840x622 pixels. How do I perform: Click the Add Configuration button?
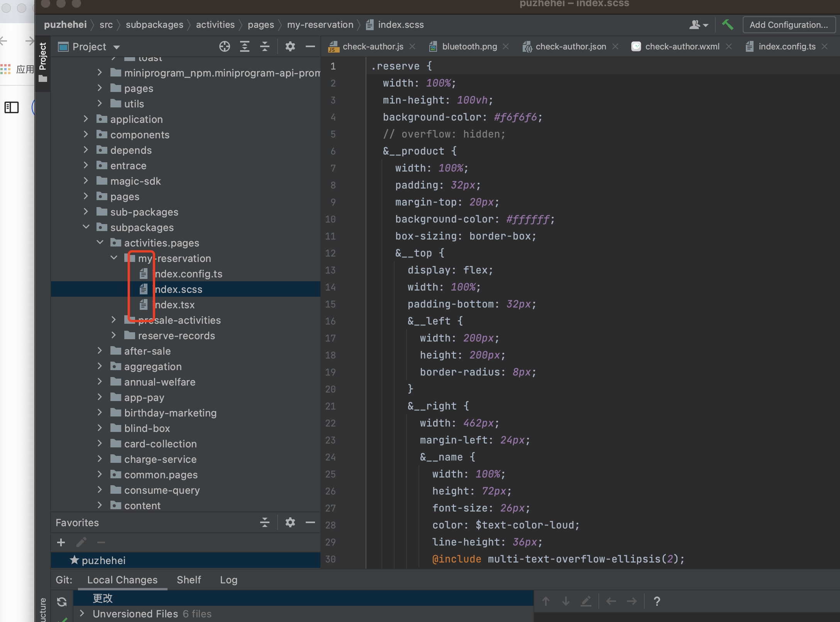pos(788,25)
